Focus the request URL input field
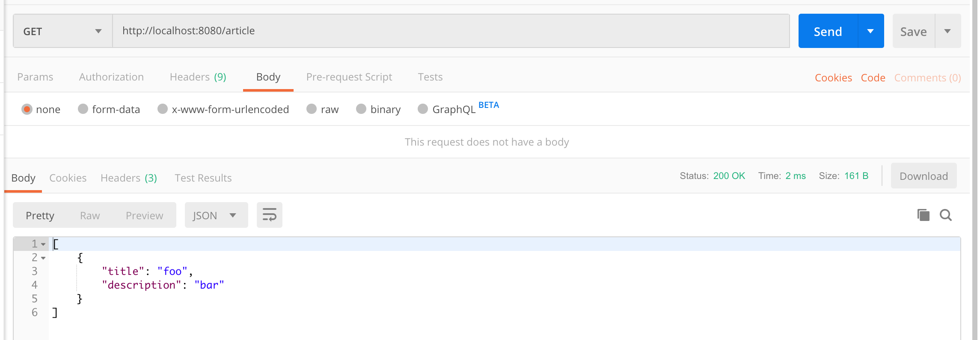Screen dimensions: 980x340 451,31
